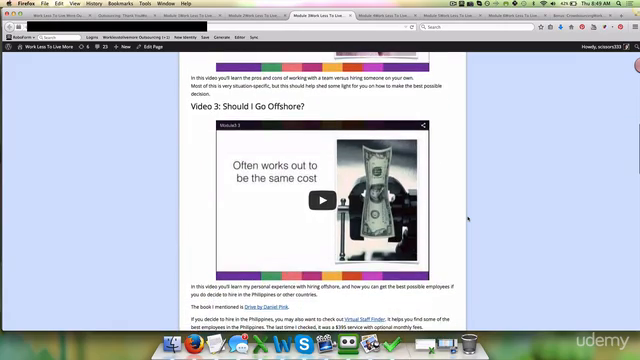This screenshot has height=360, width=640.
Task: Click the Video 3: Should I Go Offshore? heading
Action: (247, 107)
